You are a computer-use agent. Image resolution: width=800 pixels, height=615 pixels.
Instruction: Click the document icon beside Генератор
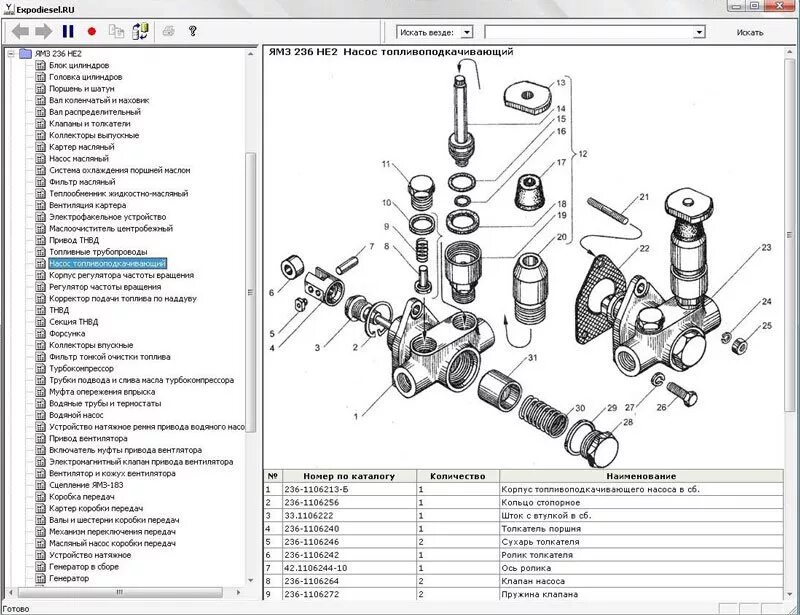(40, 578)
